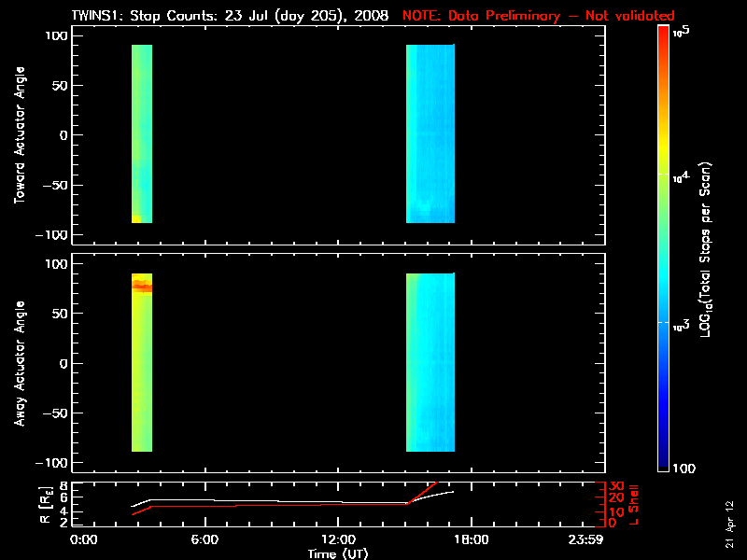This screenshot has width=747, height=560.
Task: Click the '18:00' time tick label
Action: pos(472,540)
